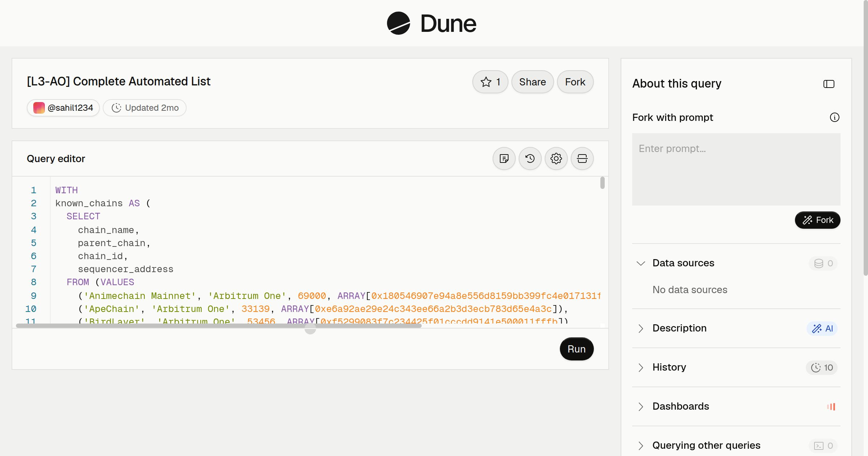Viewport: 868px width, 456px height.
Task: Toggle the editor layout icon
Action: tap(582, 159)
